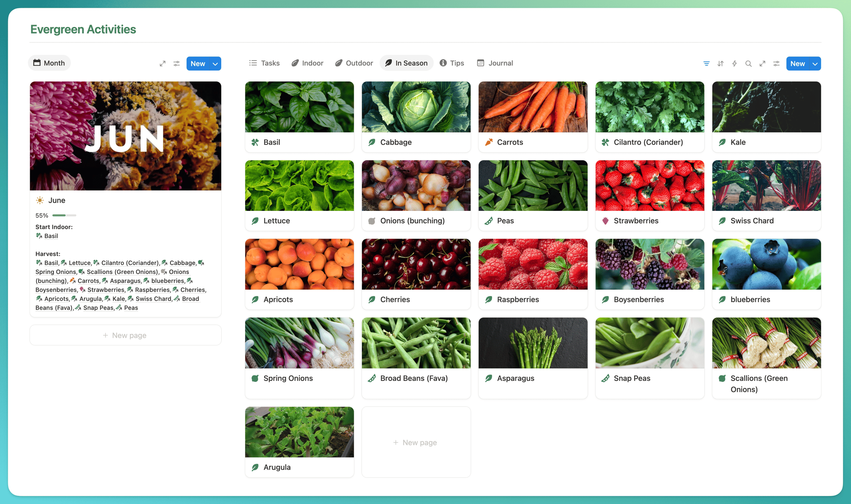Click the pea pod icon on Peas card
Viewport: 851px width, 504px height.
[x=489, y=221]
